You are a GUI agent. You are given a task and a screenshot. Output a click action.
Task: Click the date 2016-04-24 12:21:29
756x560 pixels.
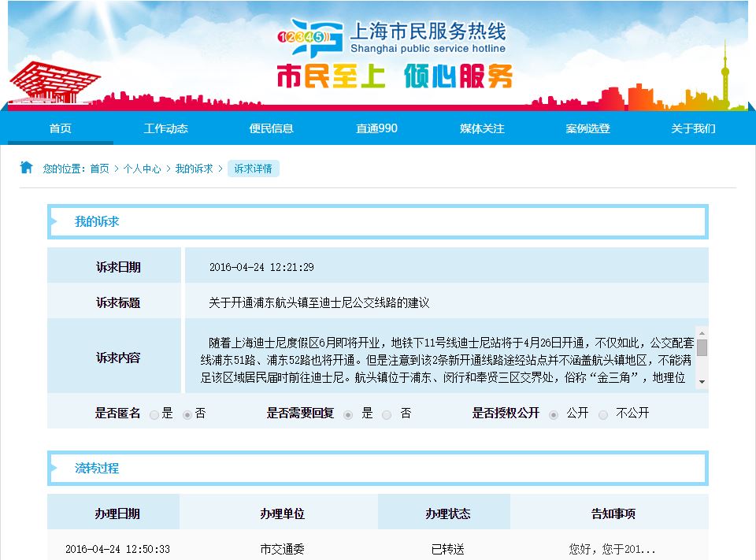pos(261,267)
